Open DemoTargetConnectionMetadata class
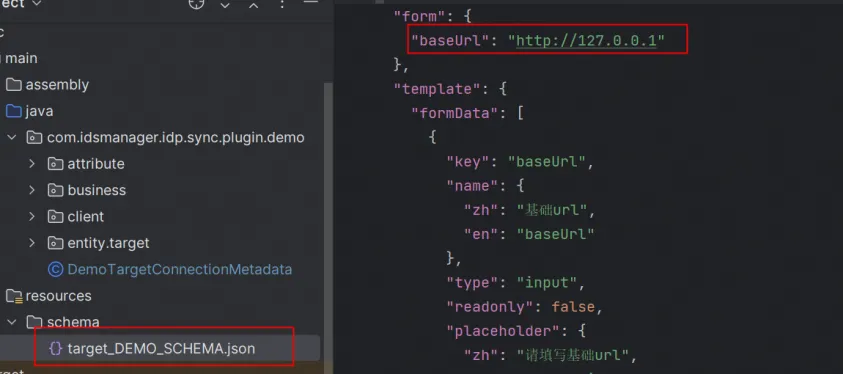 (x=180, y=269)
